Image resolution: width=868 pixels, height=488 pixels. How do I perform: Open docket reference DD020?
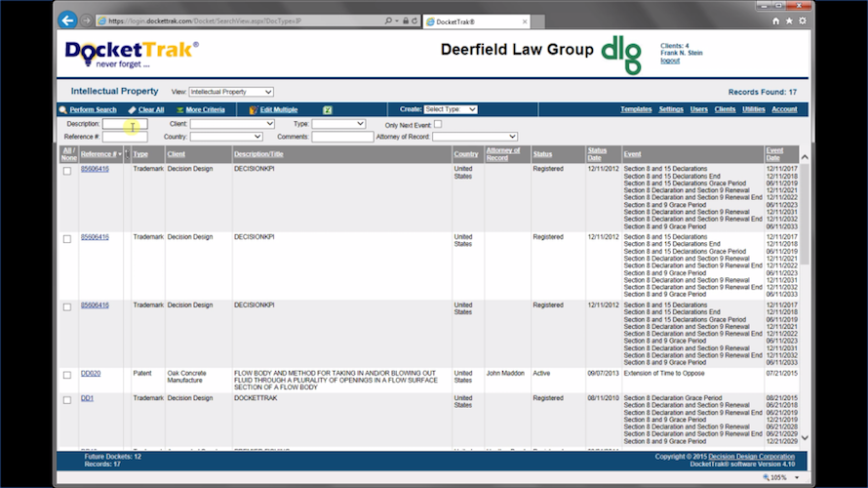pos(91,374)
